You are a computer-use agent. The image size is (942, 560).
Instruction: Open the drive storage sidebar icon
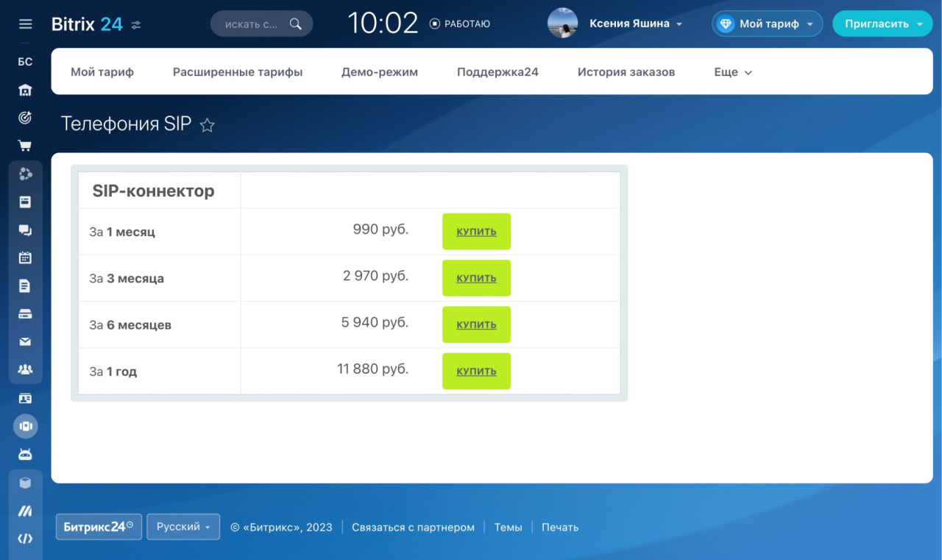tap(25, 313)
